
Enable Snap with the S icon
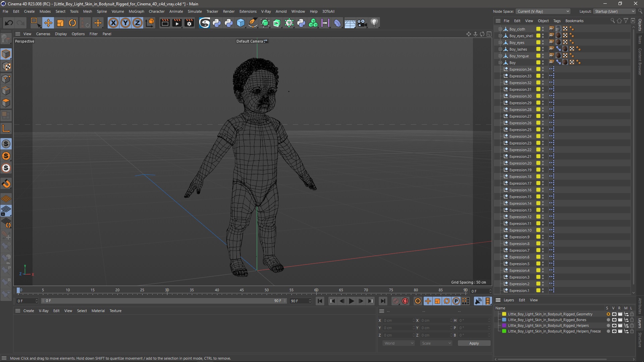[6, 144]
